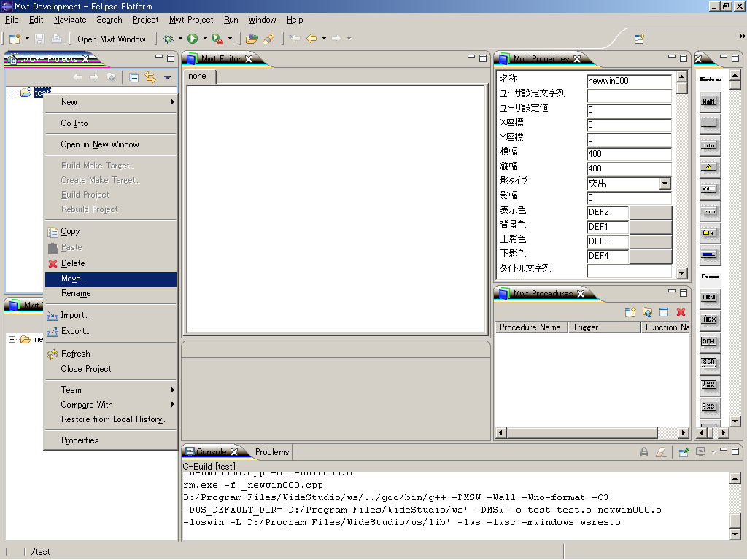The width and height of the screenshot is (747, 560).
Task: Click the color button beside 表示色 DEF2
Action: click(x=650, y=212)
